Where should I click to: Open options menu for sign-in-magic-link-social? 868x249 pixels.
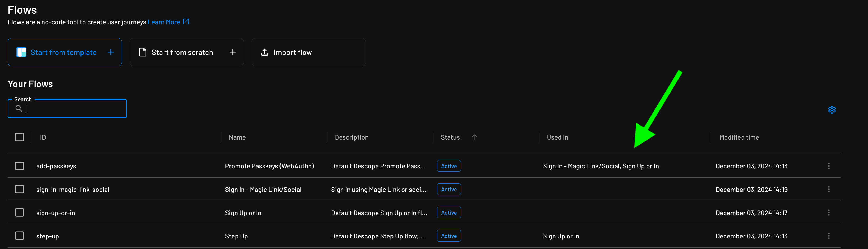829,189
